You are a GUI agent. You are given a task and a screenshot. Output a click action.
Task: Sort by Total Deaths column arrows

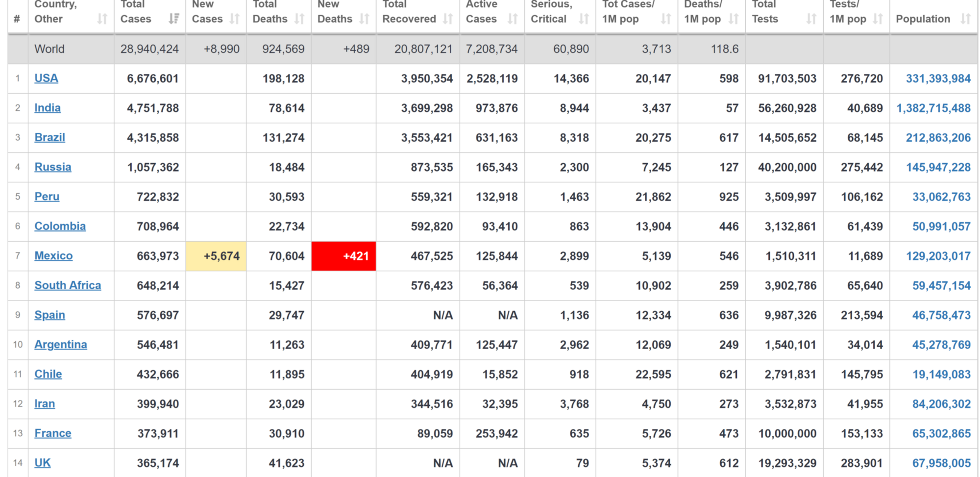point(299,19)
